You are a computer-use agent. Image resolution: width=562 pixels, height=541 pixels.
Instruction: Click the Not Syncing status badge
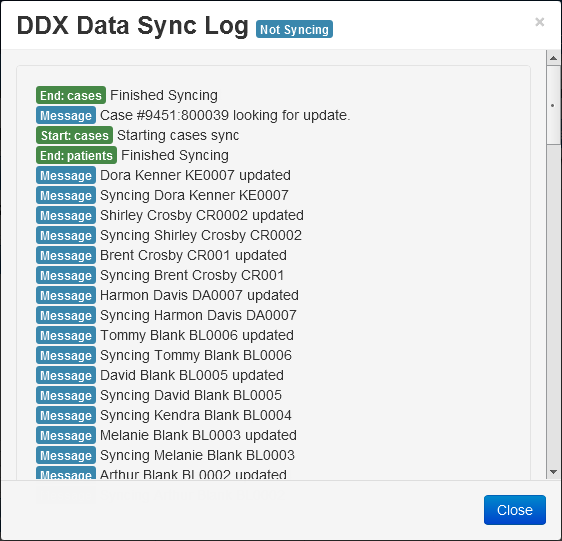[294, 29]
